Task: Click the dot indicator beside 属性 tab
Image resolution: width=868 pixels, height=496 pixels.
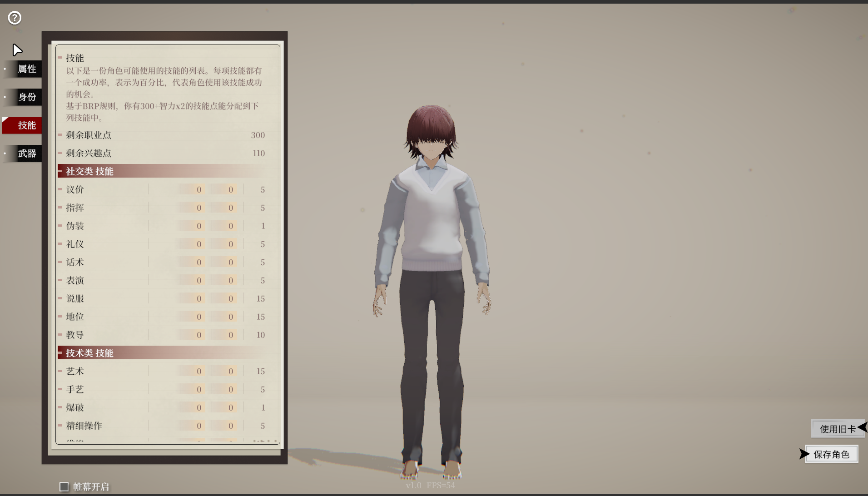Action: click(5, 69)
